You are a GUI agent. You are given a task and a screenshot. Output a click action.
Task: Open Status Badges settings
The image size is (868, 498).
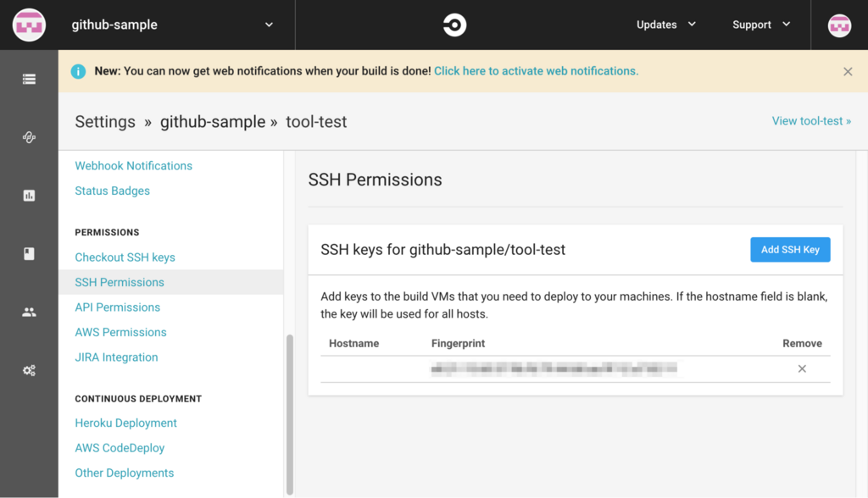(x=113, y=191)
